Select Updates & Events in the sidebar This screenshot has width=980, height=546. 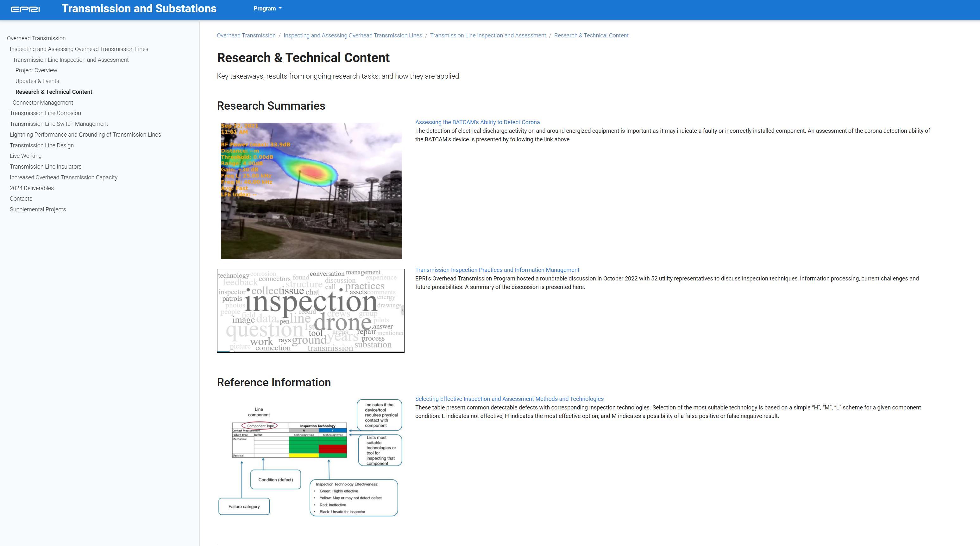pos(37,81)
